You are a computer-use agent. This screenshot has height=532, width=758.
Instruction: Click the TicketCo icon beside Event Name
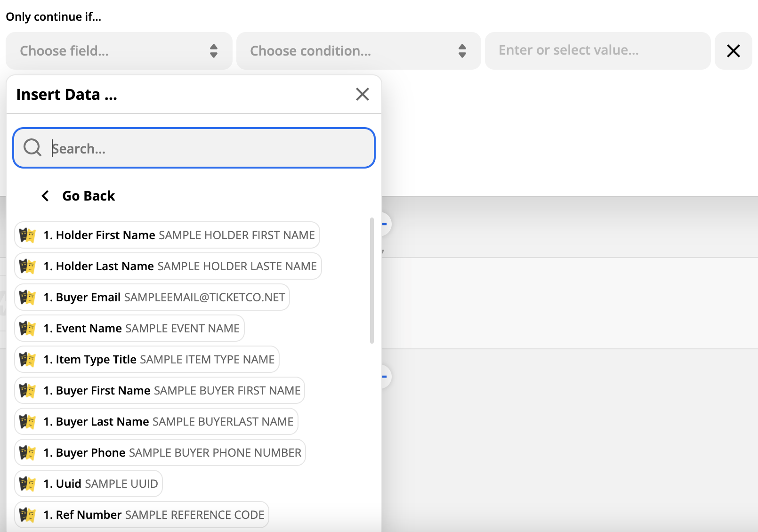pos(27,328)
